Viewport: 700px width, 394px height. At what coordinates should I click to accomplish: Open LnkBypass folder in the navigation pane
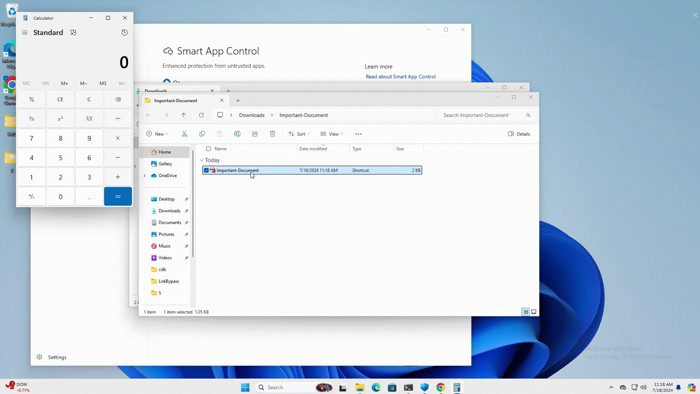click(x=169, y=281)
